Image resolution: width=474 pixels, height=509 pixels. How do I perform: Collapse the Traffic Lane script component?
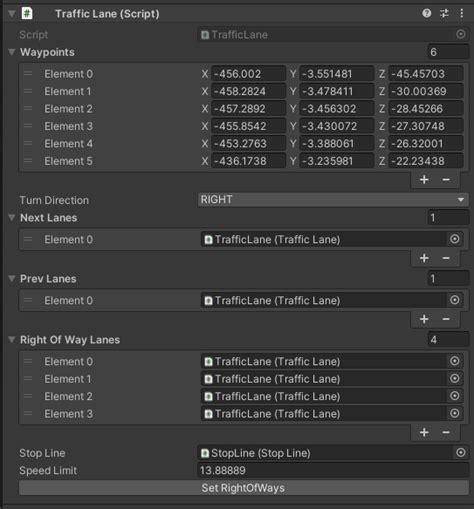(x=12, y=14)
